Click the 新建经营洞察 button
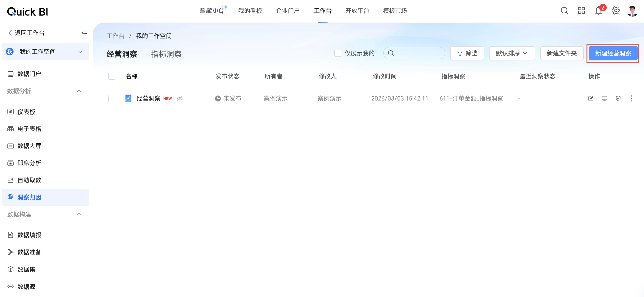Image resolution: width=644 pixels, height=297 pixels. coord(613,53)
